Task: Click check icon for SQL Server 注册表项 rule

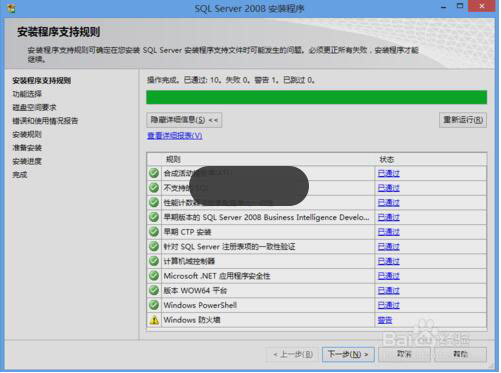Action: point(154,246)
